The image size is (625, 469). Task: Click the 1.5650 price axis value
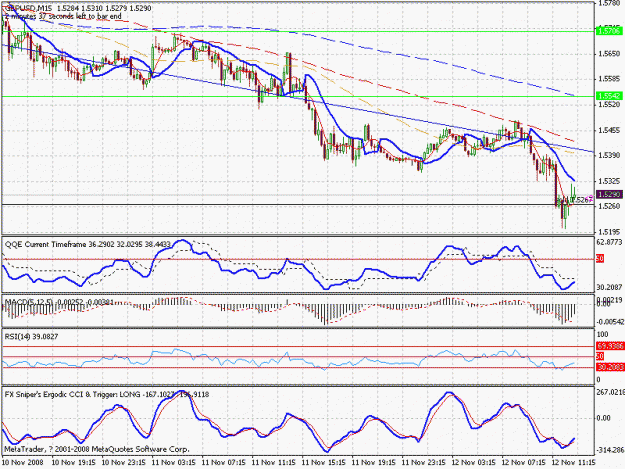tap(609, 53)
